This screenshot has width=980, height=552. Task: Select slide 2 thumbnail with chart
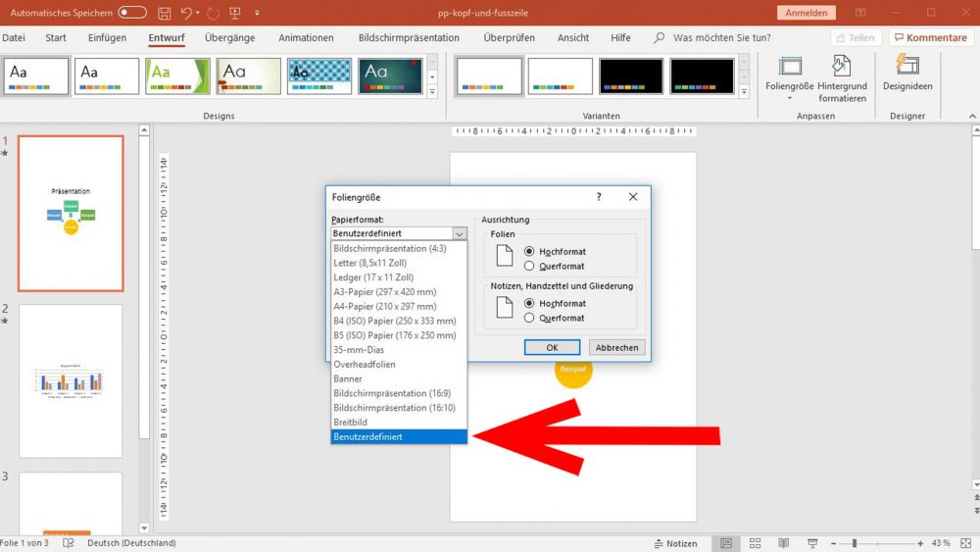[71, 380]
